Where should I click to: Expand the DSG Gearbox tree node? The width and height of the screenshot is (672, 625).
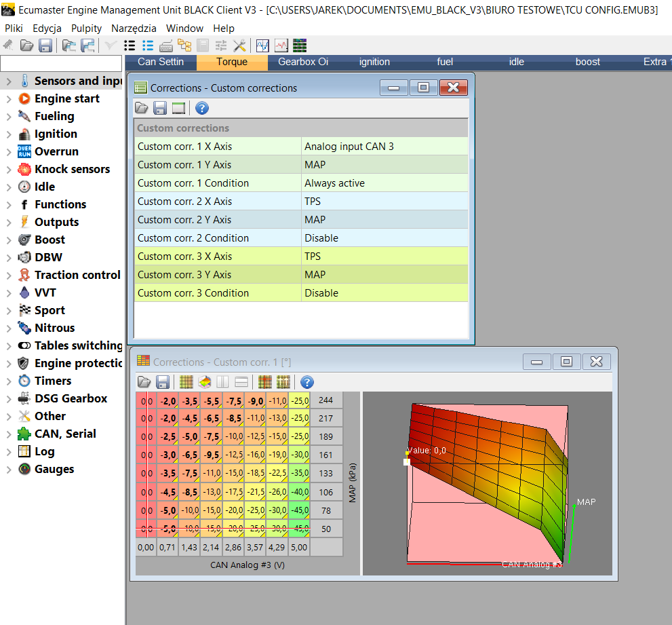pos(8,399)
